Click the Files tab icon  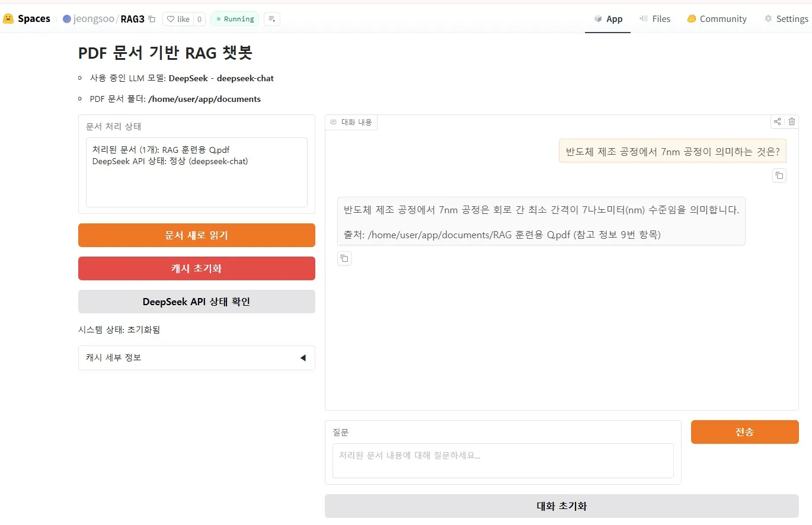[644, 19]
